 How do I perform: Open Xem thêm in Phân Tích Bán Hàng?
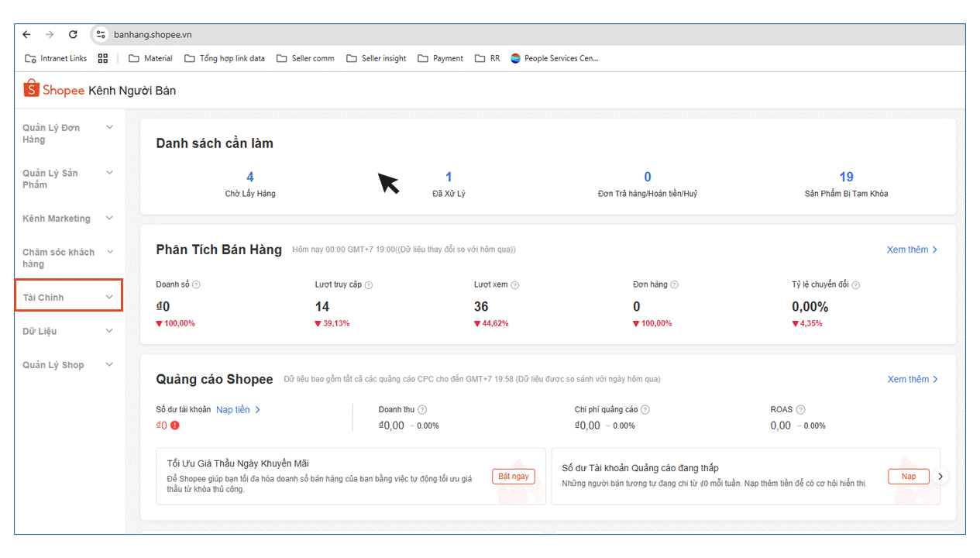click(912, 250)
